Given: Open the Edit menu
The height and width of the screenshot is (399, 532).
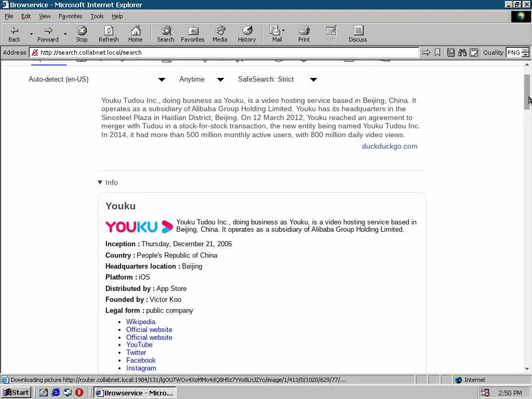Looking at the screenshot, I should pyautogui.click(x=26, y=16).
